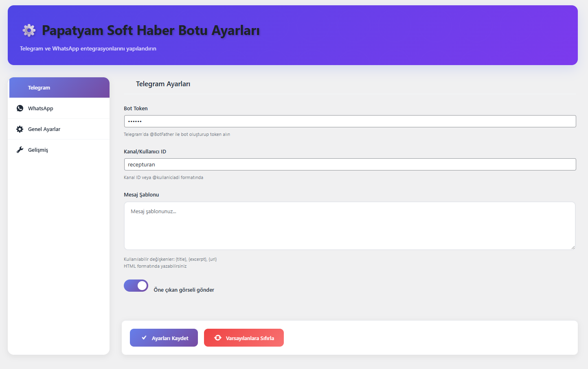Screen dimensions: 588x369
Task: Toggle the Öne çıkan görseli gönder switch
Action: (136, 286)
